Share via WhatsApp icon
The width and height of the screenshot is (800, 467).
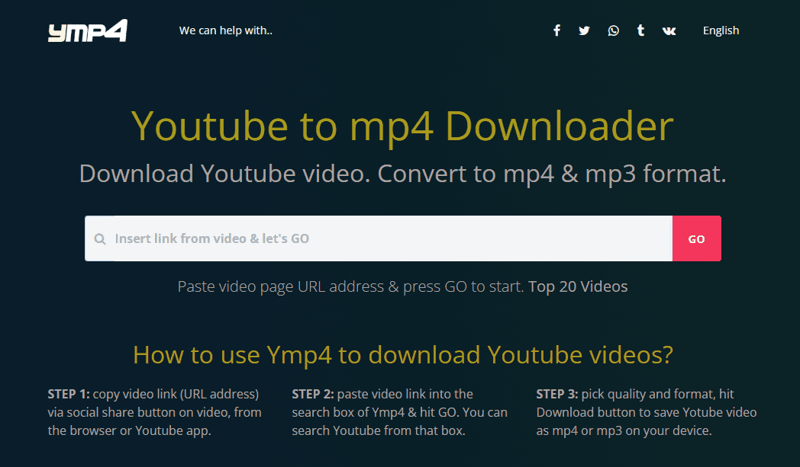[x=613, y=31]
